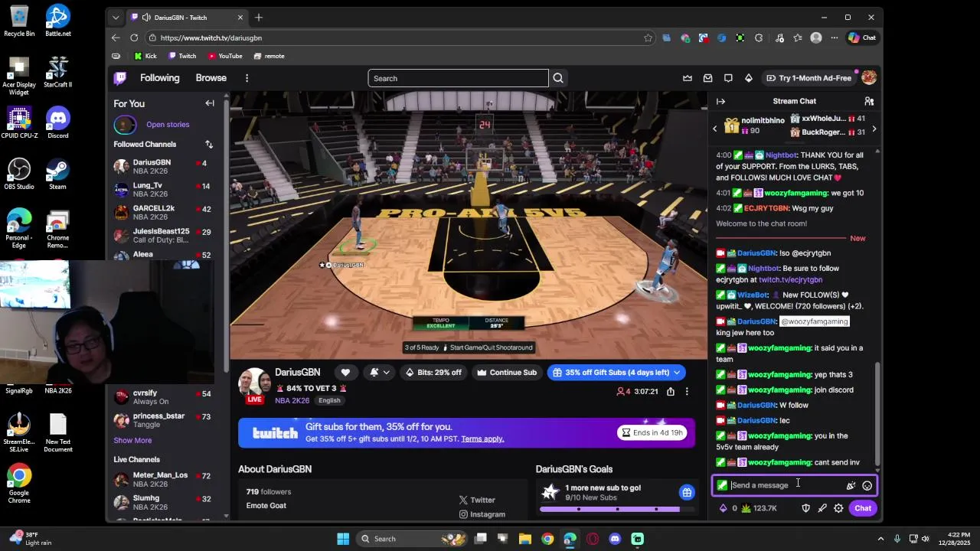Click Try 1-Month Ad-Free button

(x=808, y=78)
